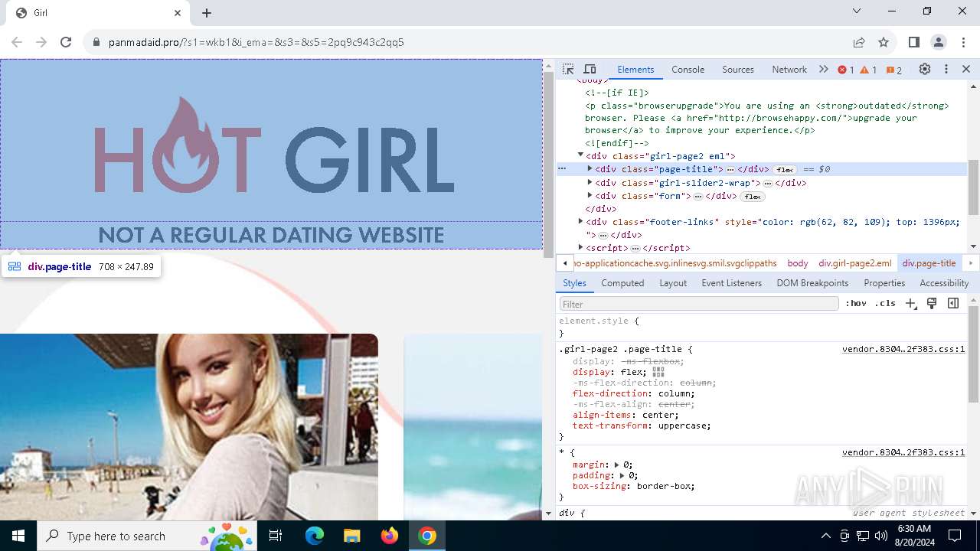Switch to the Elements tab
980x551 pixels.
click(635, 70)
